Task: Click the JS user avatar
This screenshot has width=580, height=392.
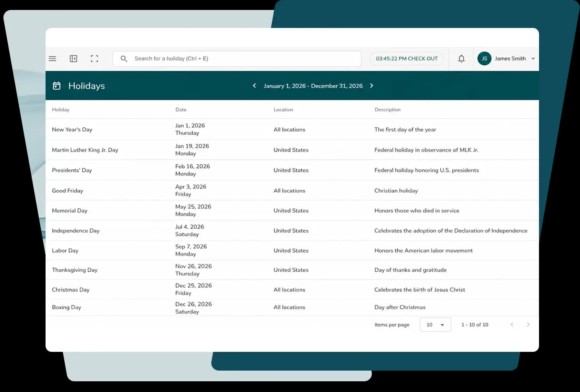Action: (x=484, y=59)
